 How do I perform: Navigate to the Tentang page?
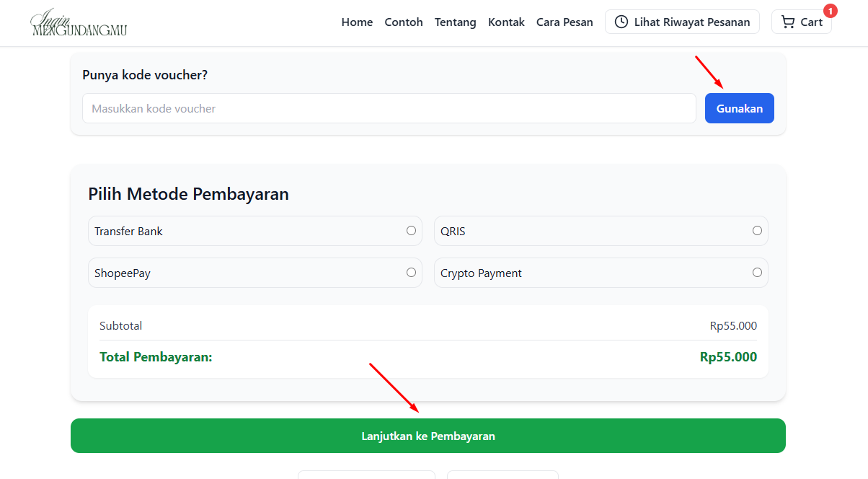click(455, 22)
